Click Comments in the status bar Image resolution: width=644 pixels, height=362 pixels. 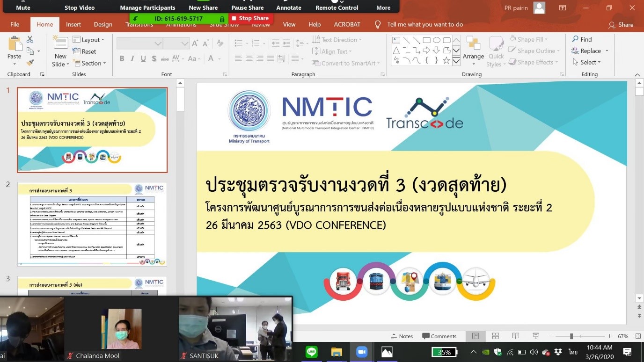click(x=439, y=336)
